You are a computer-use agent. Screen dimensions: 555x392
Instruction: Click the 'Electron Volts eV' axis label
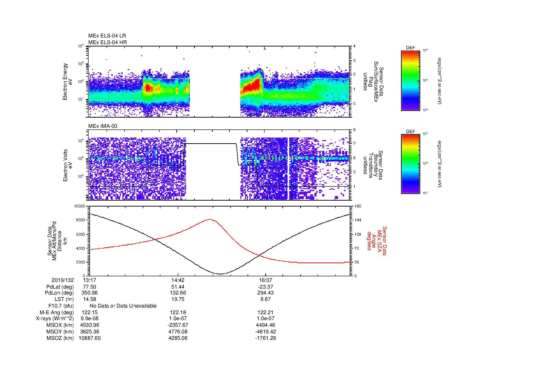pyautogui.click(x=68, y=166)
